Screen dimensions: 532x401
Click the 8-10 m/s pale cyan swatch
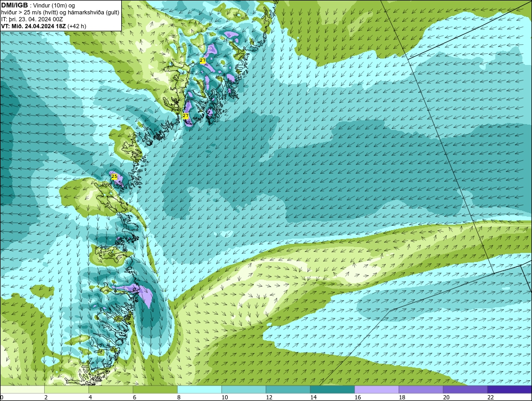click(199, 389)
